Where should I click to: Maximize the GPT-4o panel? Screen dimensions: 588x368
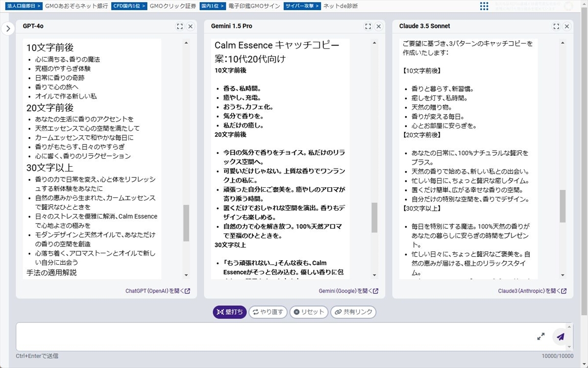180,26
